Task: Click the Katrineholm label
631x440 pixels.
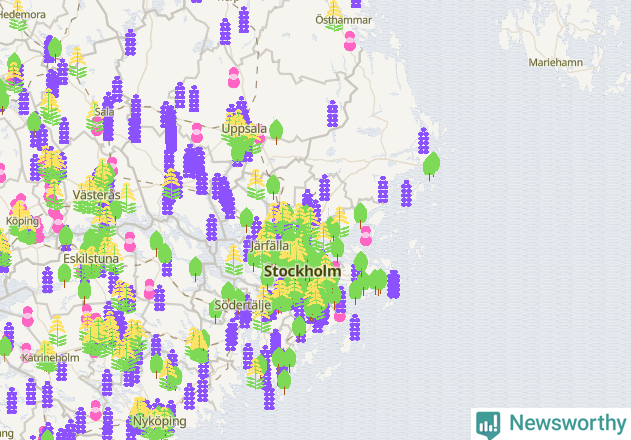Action: coord(51,357)
